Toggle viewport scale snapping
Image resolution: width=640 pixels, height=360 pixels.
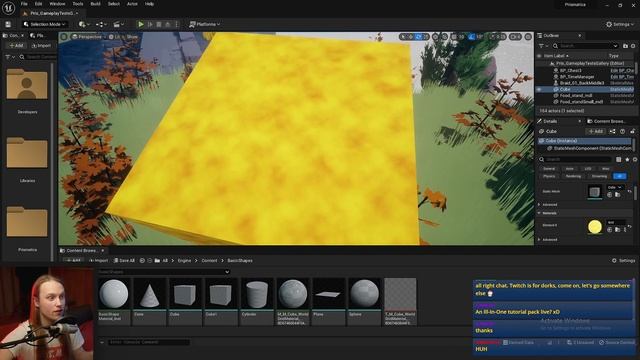493,37
